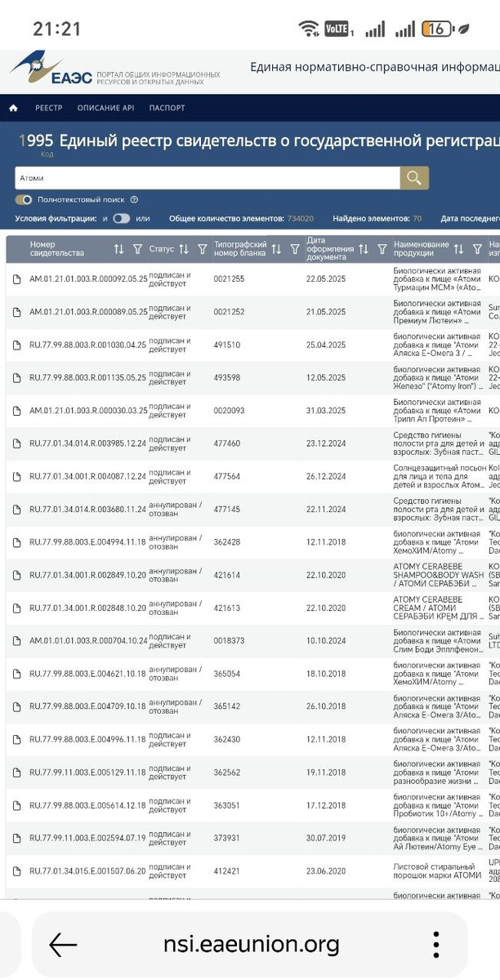Go to the portal home icon
500x980 pixels.
pos(13,108)
